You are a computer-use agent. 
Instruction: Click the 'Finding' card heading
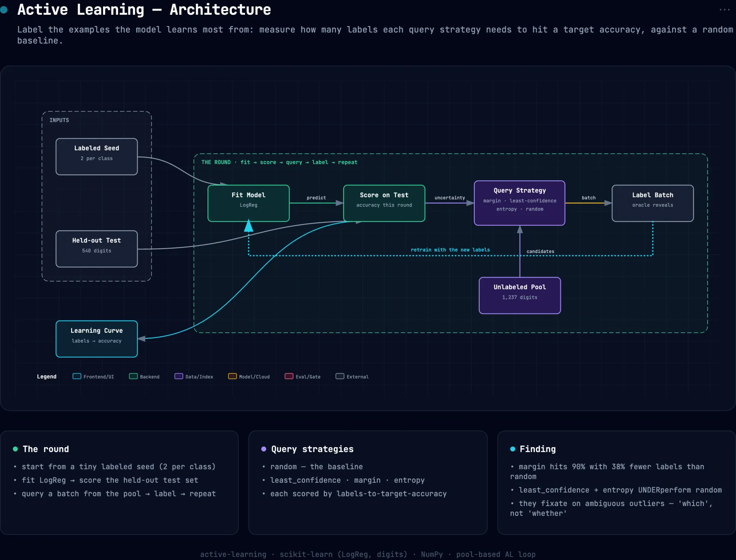pos(538,449)
